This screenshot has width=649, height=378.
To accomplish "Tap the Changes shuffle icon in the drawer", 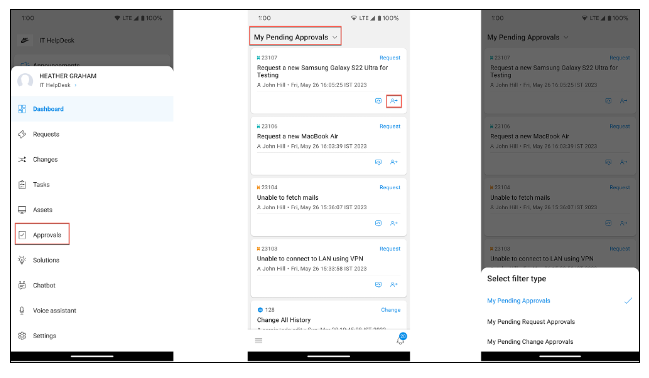I will (22, 159).
